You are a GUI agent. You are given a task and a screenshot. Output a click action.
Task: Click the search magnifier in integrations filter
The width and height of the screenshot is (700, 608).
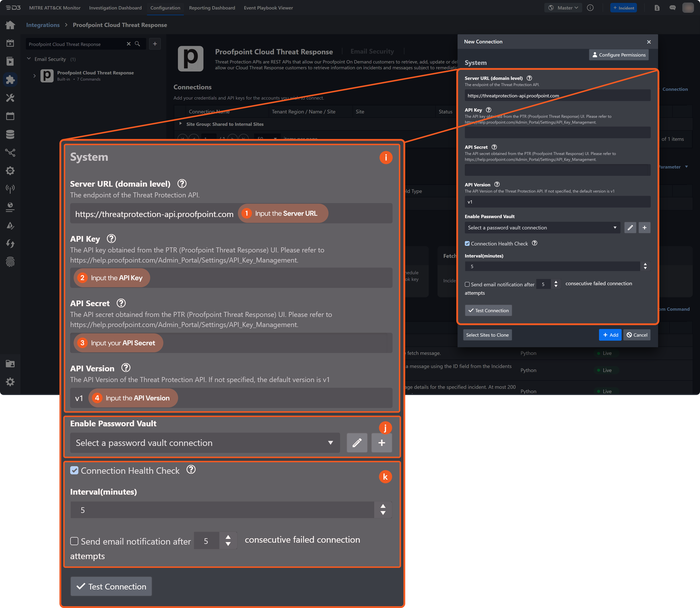point(137,44)
